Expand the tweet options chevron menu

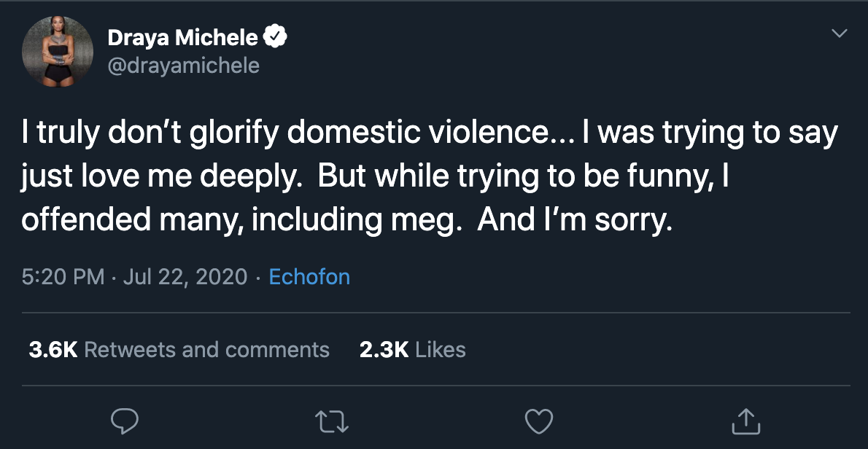(840, 34)
